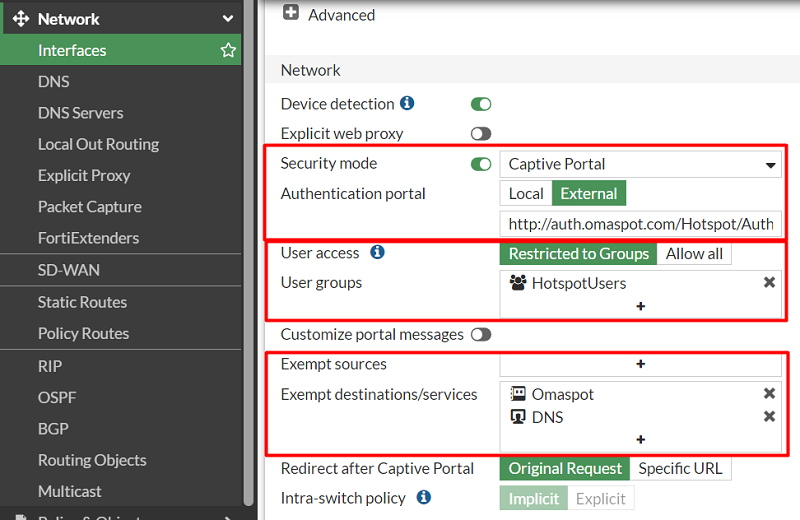Image resolution: width=800 pixels, height=520 pixels.
Task: Open the Captive Portal security mode dropdown
Action: 640,164
